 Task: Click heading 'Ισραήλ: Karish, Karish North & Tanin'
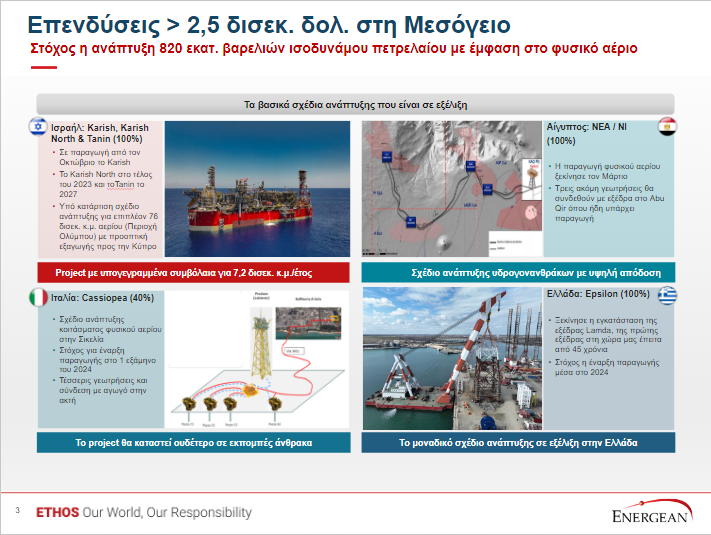click(100, 133)
